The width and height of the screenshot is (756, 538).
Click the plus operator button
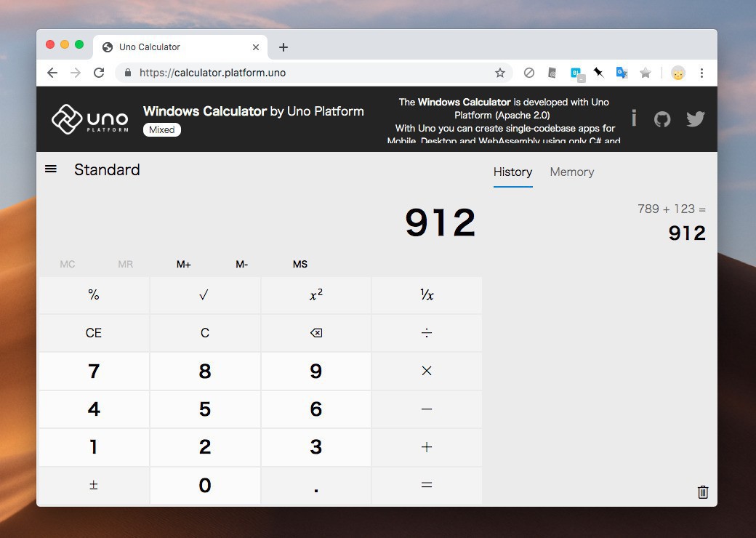pyautogui.click(x=427, y=447)
